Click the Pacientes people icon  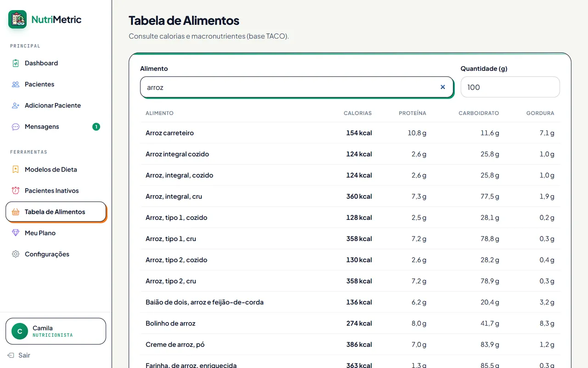pyautogui.click(x=16, y=84)
